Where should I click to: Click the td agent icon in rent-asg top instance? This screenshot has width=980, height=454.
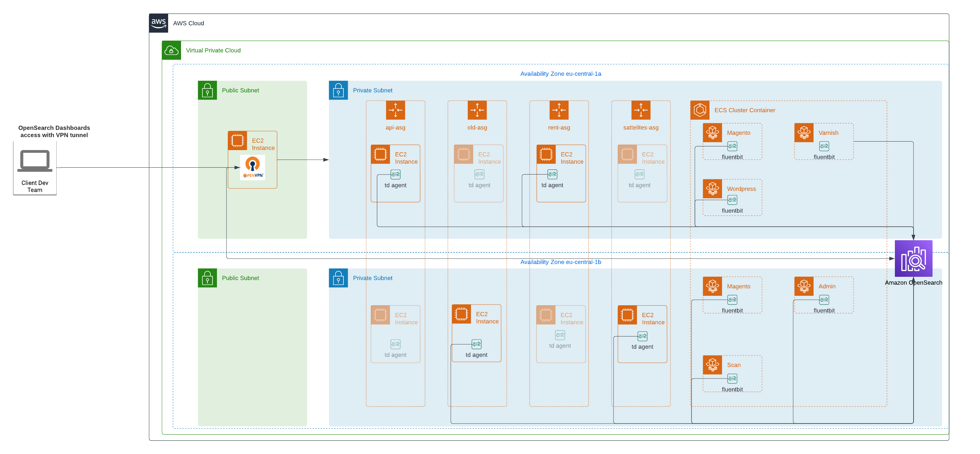(x=553, y=174)
